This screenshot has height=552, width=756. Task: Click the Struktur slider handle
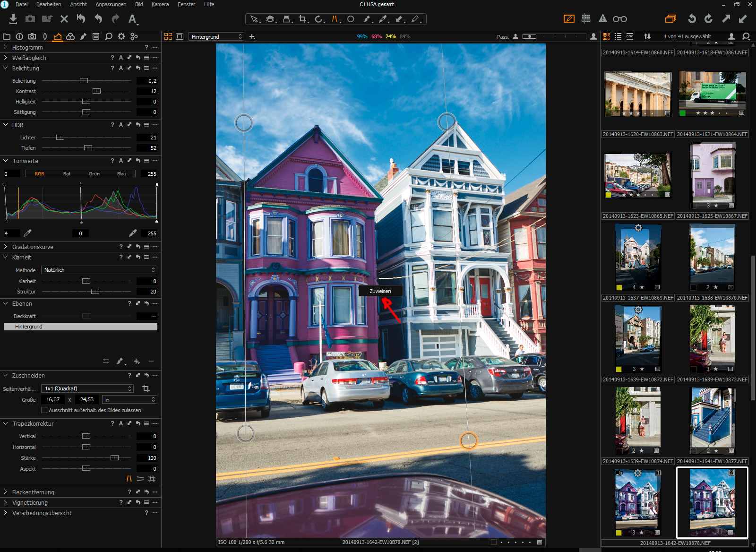click(95, 292)
